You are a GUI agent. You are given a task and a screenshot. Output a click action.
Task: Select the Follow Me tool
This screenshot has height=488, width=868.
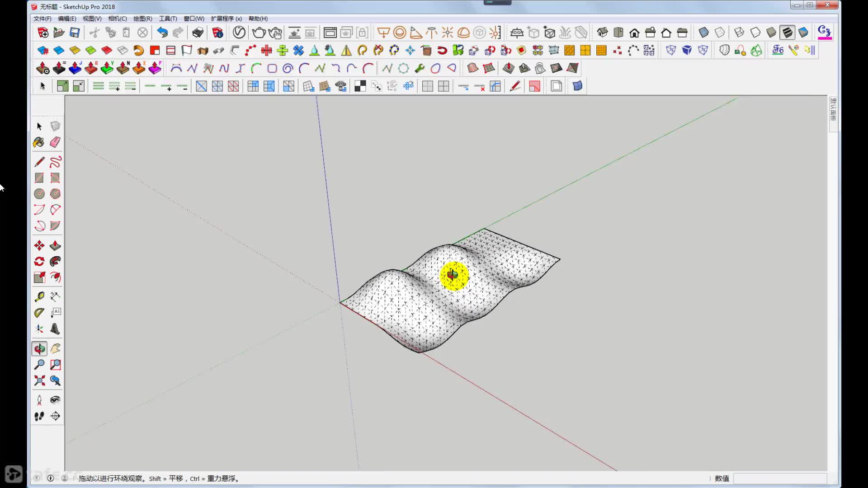pyautogui.click(x=55, y=262)
